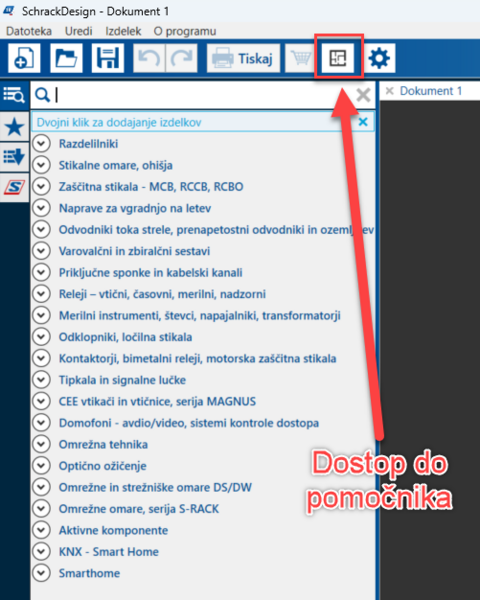
Task: Expand Odvodniki toka strele category
Action: [x=41, y=229]
